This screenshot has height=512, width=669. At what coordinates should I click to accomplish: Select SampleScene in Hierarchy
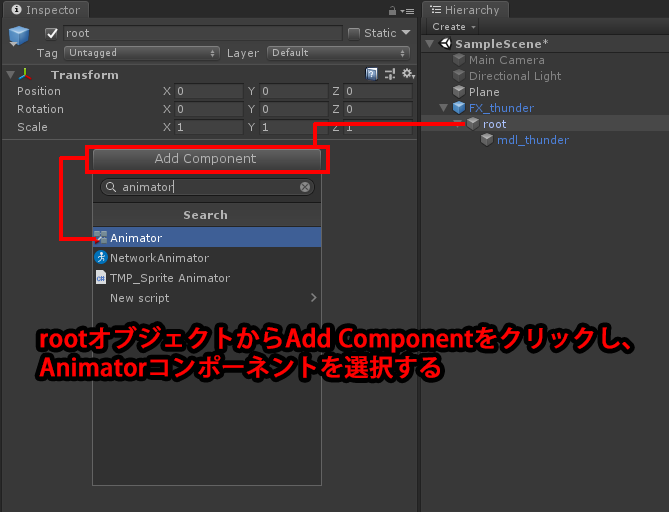click(x=502, y=44)
